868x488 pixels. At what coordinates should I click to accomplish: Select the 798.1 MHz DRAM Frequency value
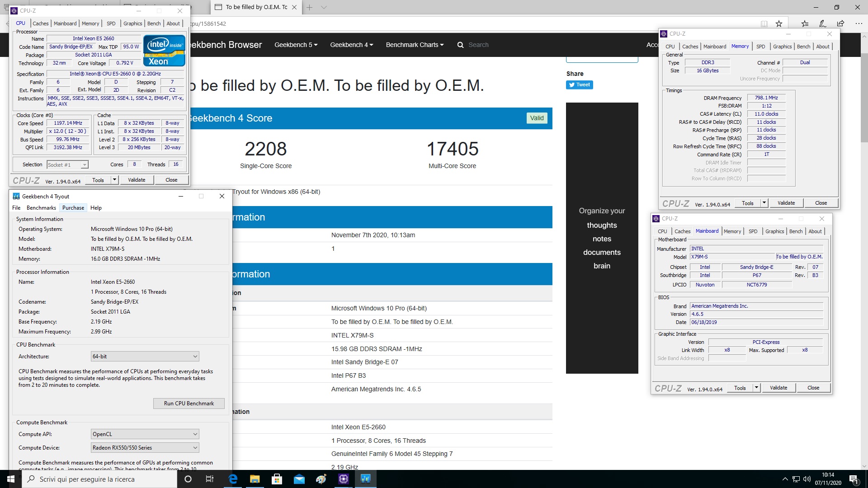click(766, 98)
